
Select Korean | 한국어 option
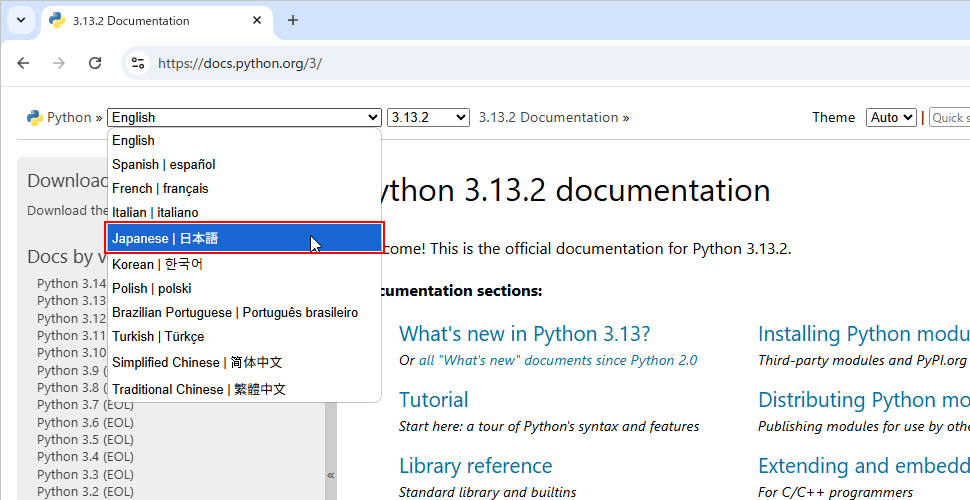coord(244,264)
